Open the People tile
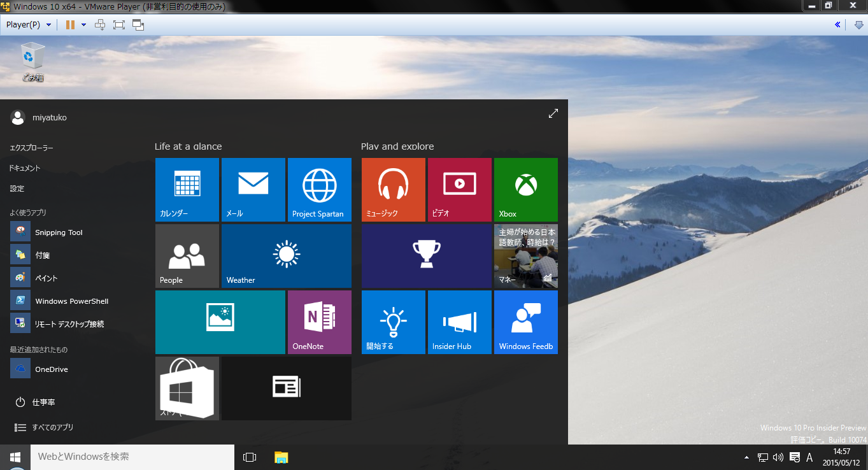The width and height of the screenshot is (868, 470). pyautogui.click(x=187, y=256)
